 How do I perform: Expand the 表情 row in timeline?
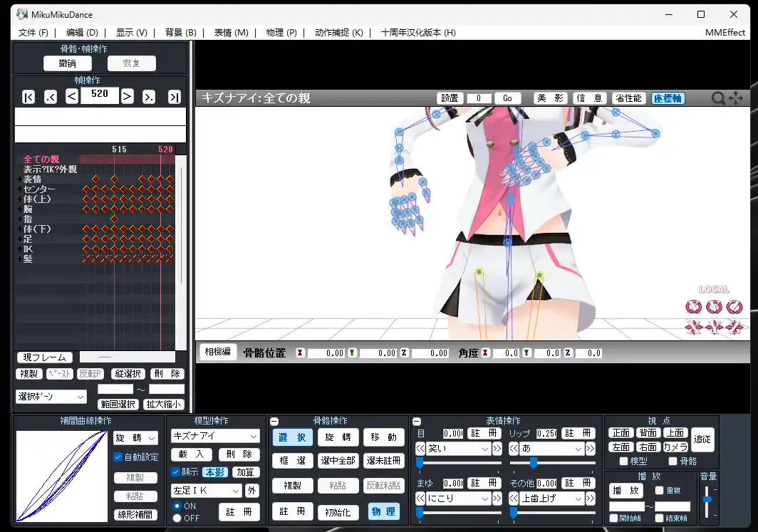(x=19, y=179)
